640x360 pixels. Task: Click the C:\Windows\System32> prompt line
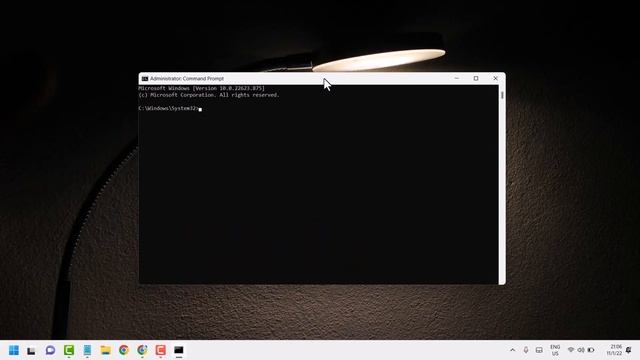tap(169, 109)
